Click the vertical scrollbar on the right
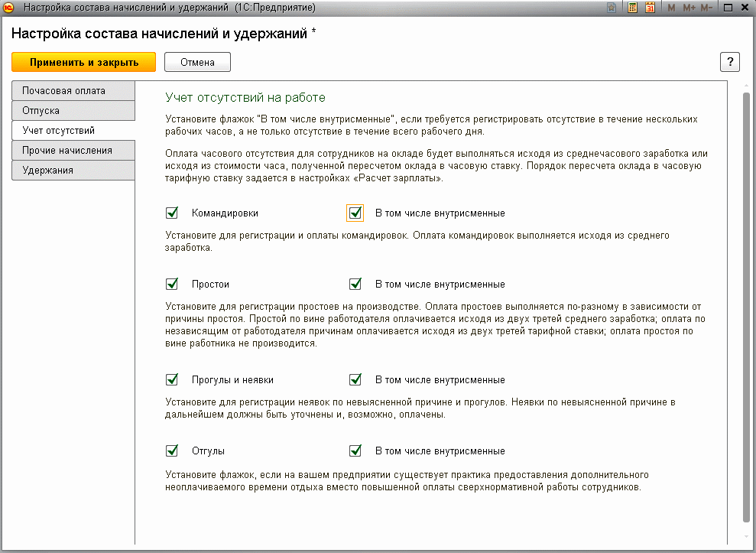This screenshot has height=553, width=756. coord(746,307)
